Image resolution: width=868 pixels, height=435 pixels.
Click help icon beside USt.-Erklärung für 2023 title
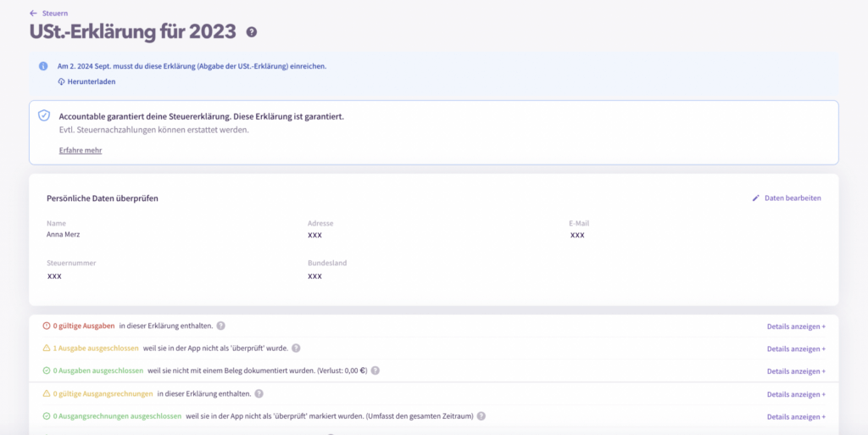coord(252,32)
